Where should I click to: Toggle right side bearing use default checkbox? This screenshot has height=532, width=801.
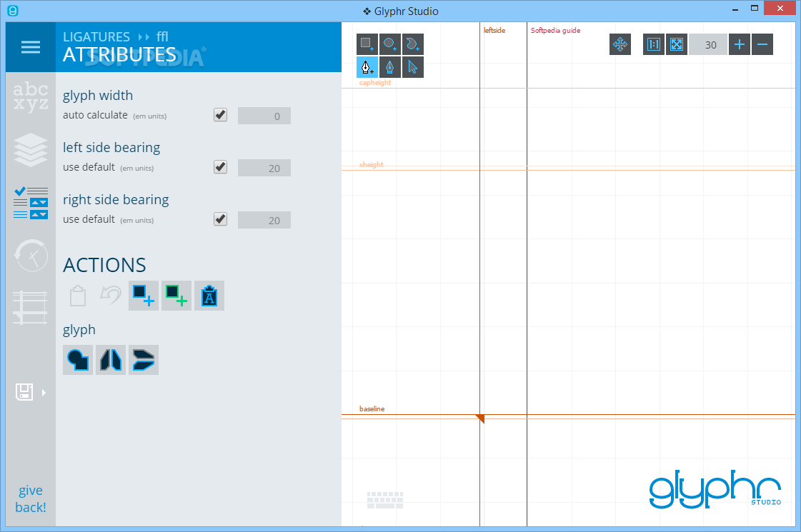[x=220, y=219]
